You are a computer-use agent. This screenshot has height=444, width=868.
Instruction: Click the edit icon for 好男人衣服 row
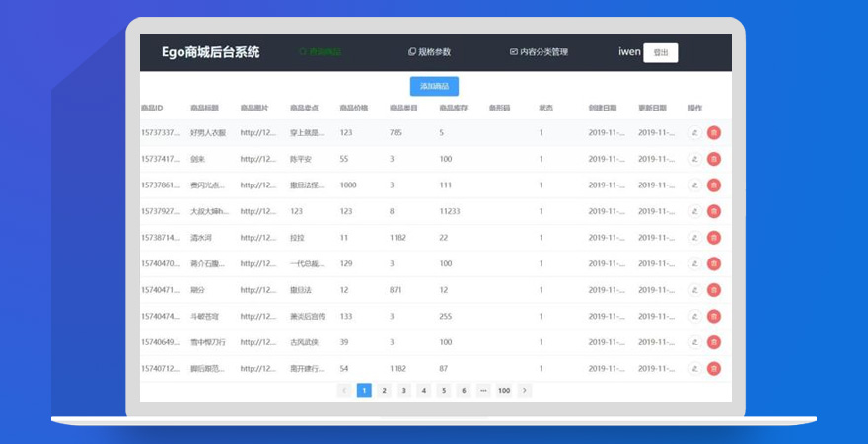(695, 132)
